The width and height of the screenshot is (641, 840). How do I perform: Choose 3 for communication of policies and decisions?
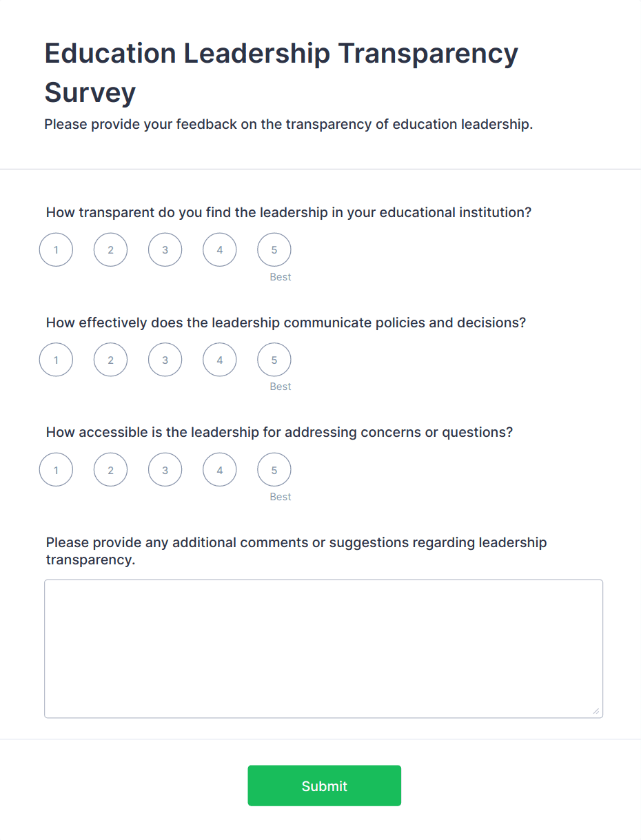(165, 360)
